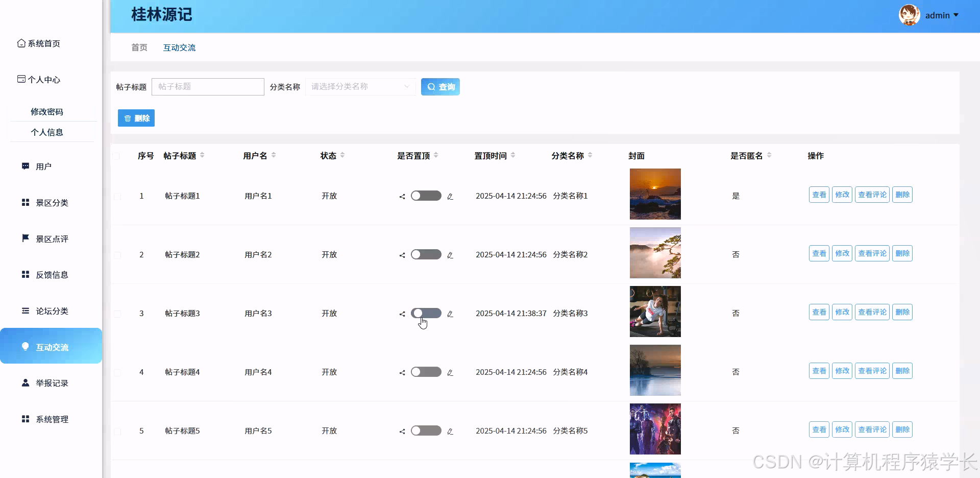This screenshot has height=478, width=980.
Task: Open the 分类名称 dropdown
Action: pyautogui.click(x=360, y=87)
